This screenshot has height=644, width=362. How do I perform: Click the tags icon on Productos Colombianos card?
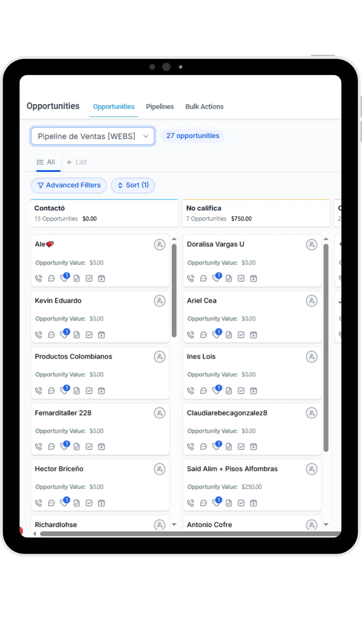tap(64, 390)
